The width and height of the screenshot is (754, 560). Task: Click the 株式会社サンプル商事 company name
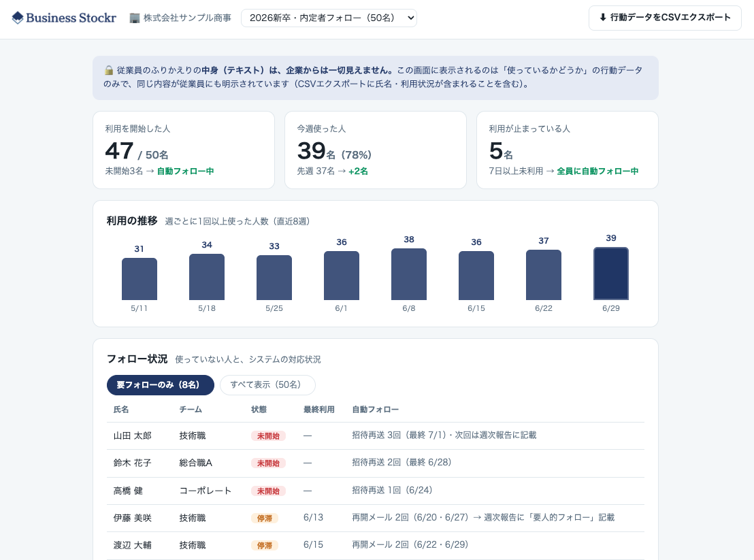click(187, 18)
